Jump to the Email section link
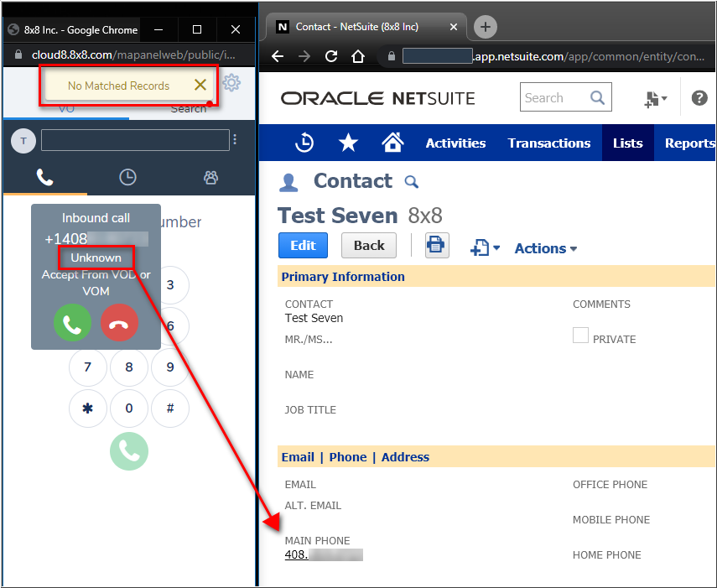The height and width of the screenshot is (588, 717). (x=298, y=457)
